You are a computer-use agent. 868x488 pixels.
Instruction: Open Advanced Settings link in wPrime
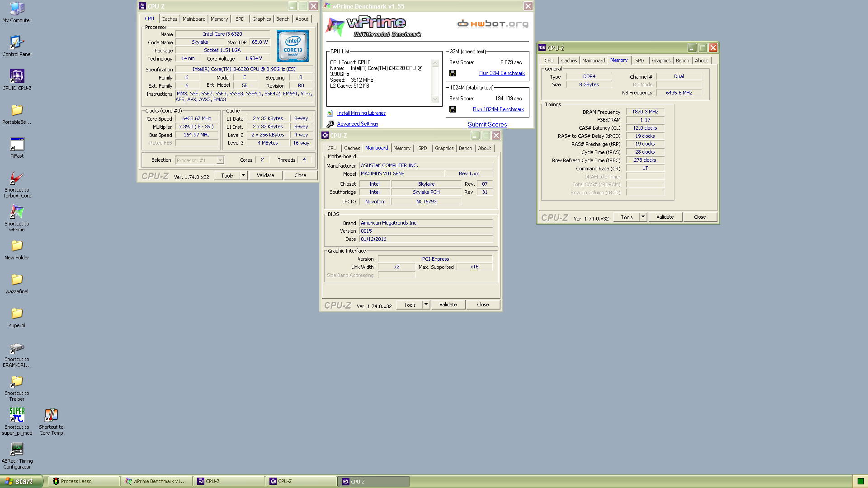tap(358, 124)
